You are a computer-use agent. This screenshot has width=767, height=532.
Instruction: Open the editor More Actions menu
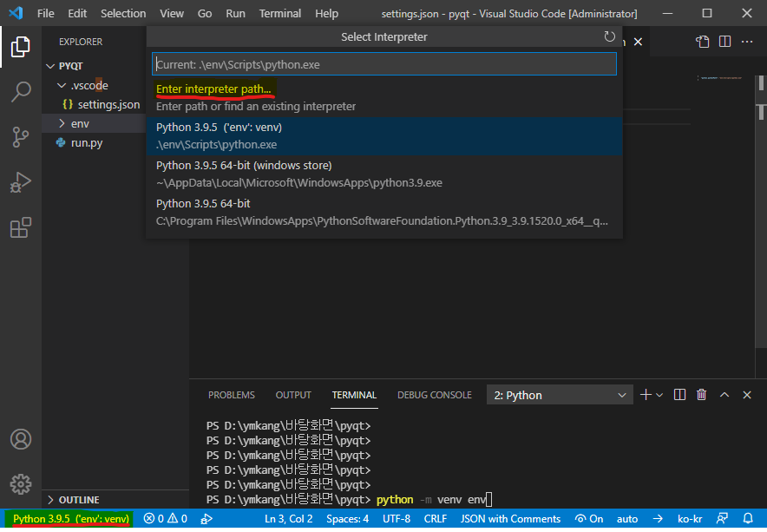[747, 42]
